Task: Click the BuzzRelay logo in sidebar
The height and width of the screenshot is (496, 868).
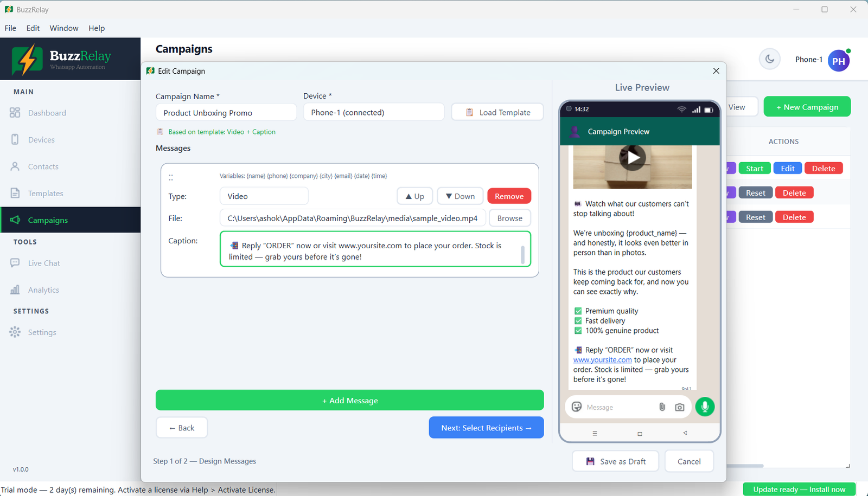Action: [61, 59]
